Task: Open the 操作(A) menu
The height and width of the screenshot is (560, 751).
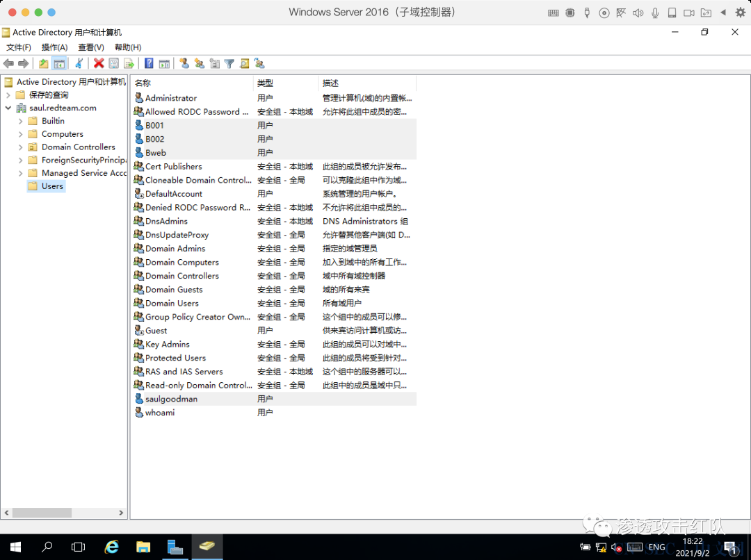Action: point(55,47)
